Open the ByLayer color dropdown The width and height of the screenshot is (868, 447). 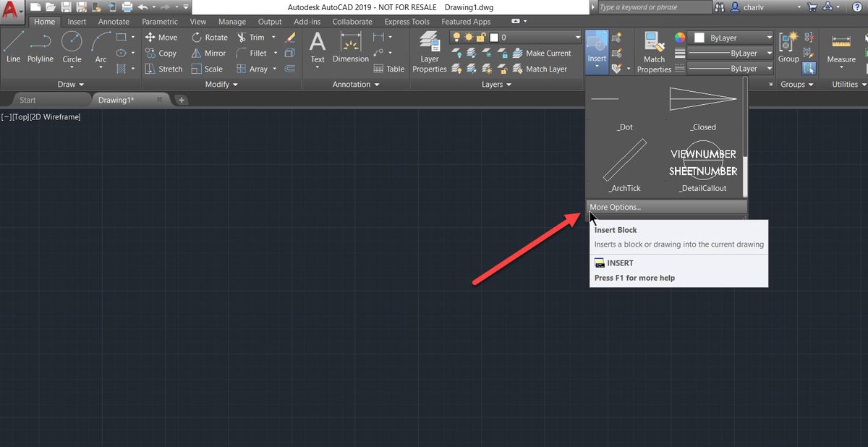click(x=731, y=37)
